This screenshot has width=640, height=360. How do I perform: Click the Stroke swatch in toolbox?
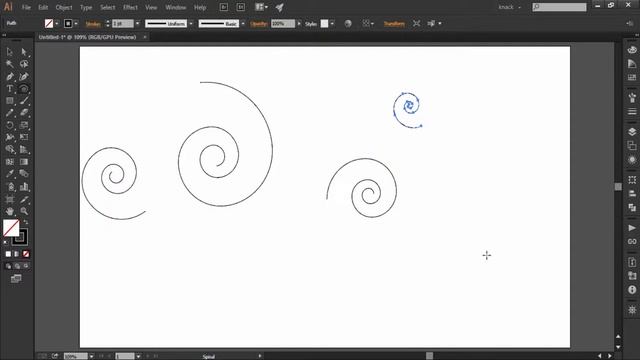point(21,238)
